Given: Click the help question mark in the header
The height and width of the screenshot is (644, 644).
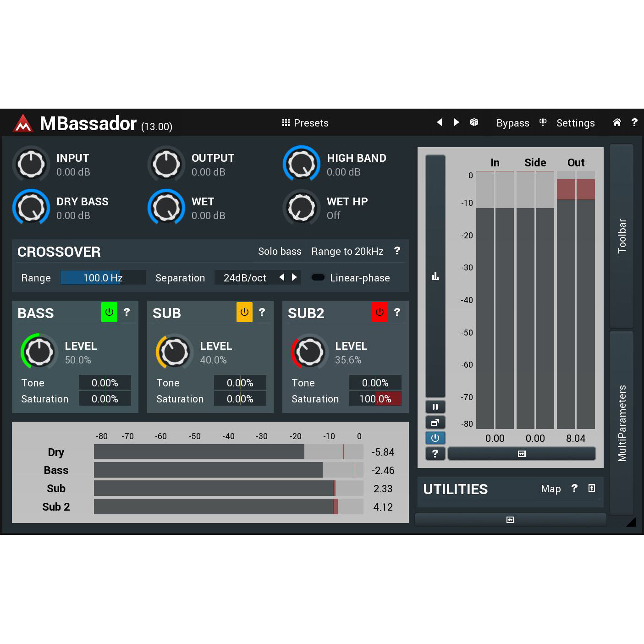Looking at the screenshot, I should 635,122.
